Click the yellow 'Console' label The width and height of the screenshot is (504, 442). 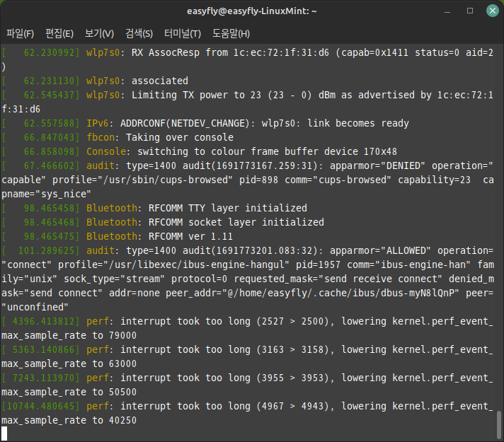pos(106,151)
